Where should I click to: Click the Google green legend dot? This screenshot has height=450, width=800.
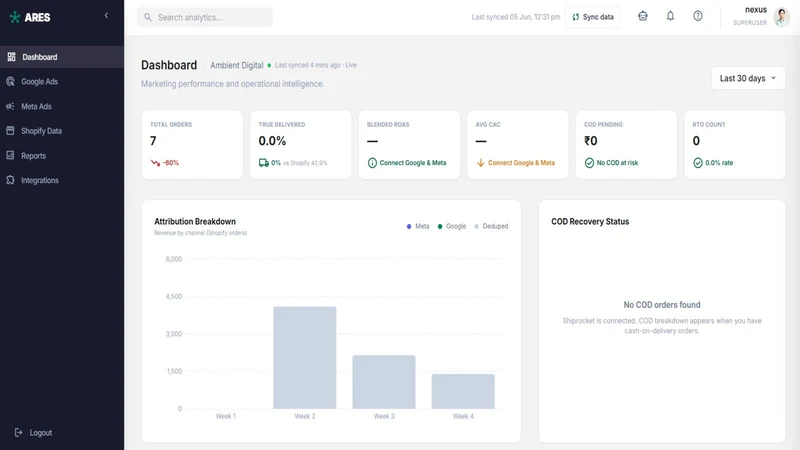[x=440, y=227]
